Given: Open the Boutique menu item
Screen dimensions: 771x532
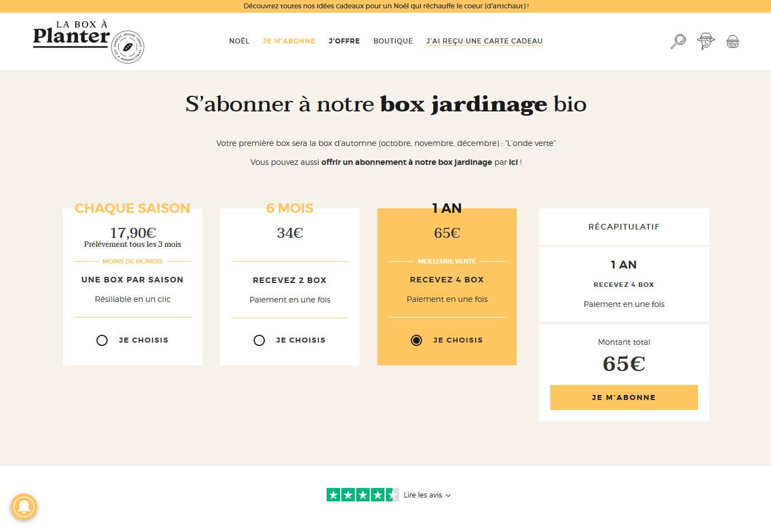Looking at the screenshot, I should pyautogui.click(x=393, y=41).
